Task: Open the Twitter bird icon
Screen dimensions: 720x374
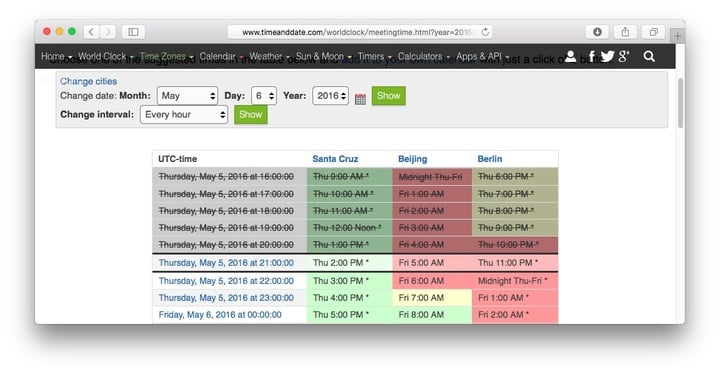Action: [607, 56]
